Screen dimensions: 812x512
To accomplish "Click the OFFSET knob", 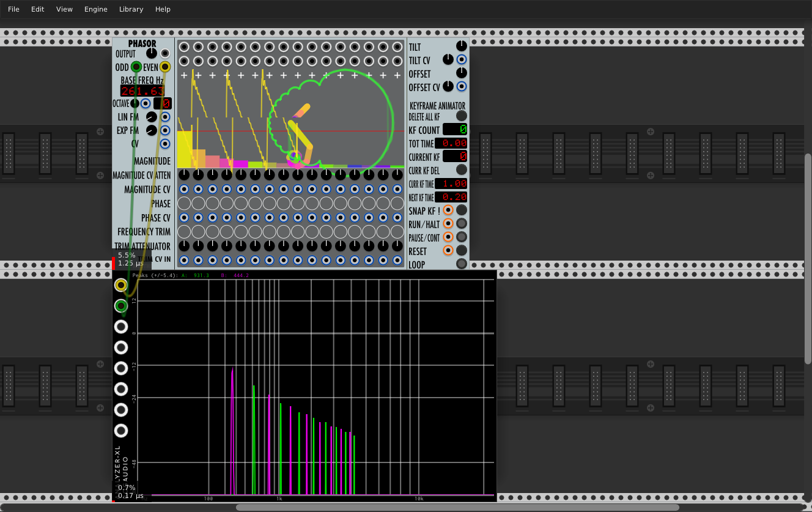I will click(x=462, y=73).
